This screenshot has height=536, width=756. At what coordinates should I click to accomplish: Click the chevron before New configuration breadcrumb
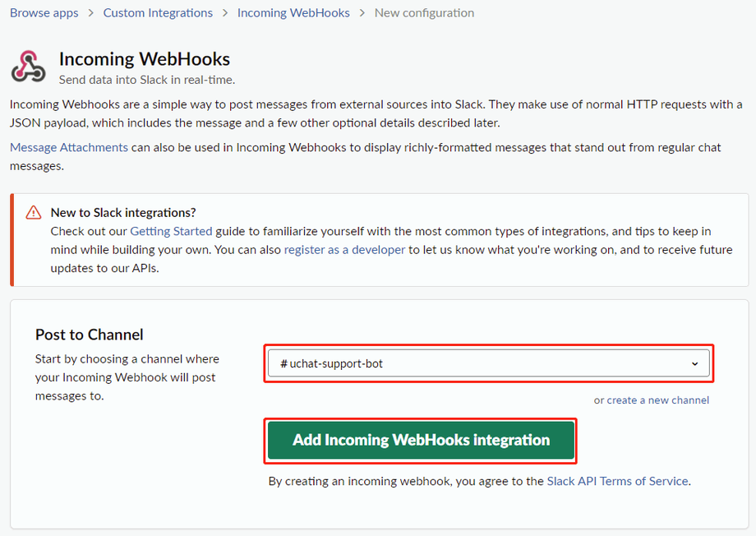click(362, 13)
